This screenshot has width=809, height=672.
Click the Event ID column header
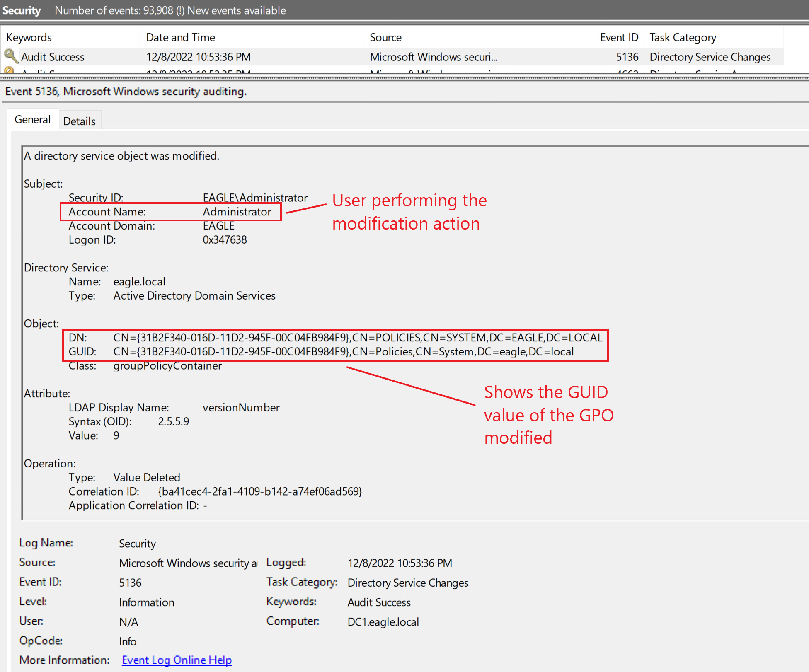tap(619, 37)
